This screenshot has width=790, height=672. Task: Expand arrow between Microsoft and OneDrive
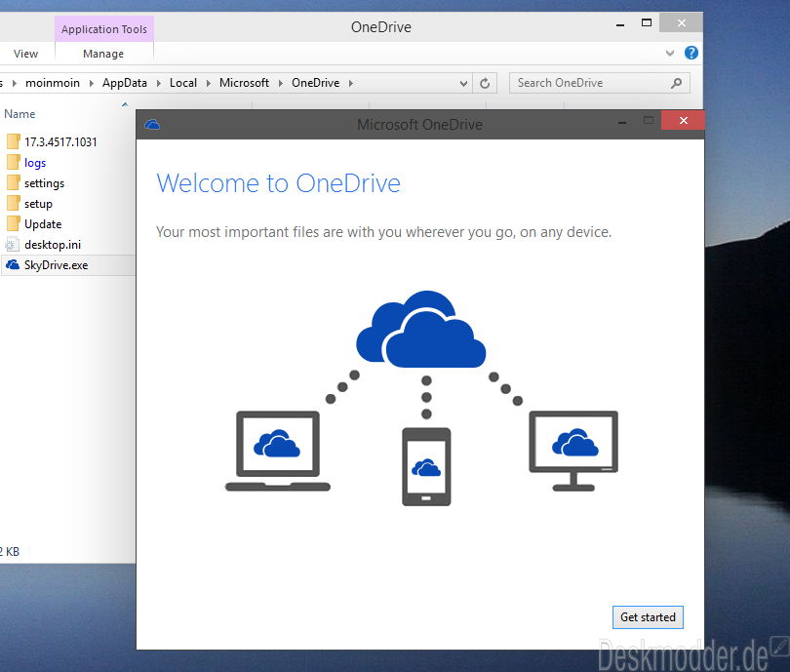[x=281, y=83]
